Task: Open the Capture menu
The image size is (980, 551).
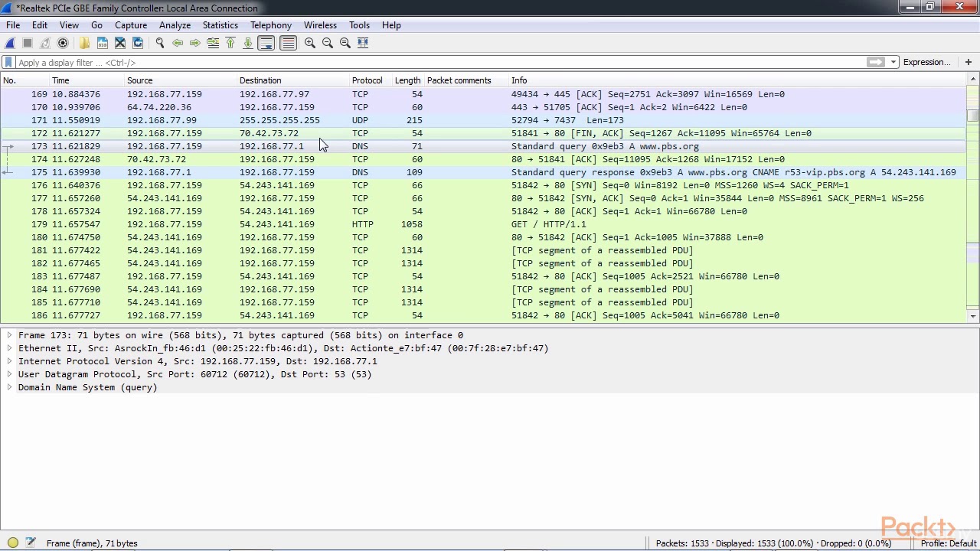Action: point(131,25)
